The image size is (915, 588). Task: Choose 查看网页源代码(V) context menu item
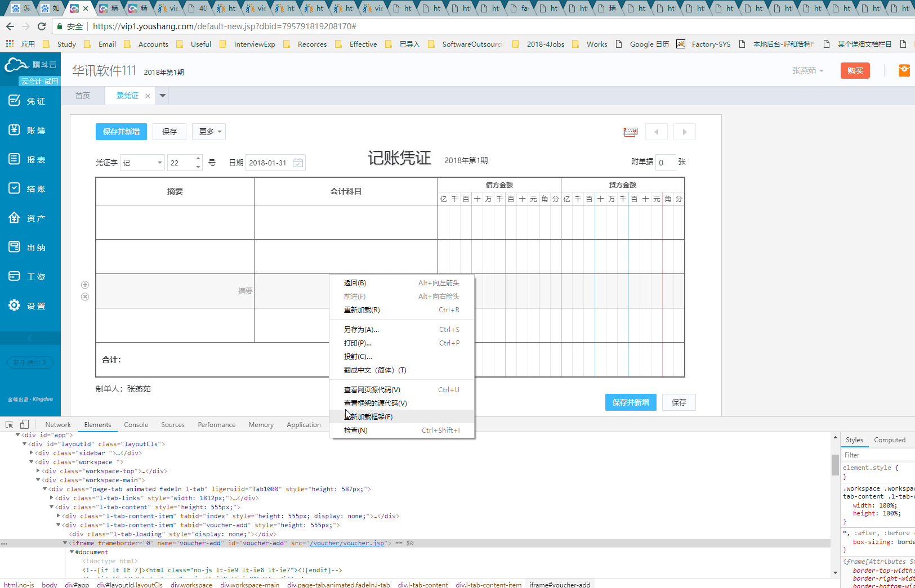pos(402,389)
